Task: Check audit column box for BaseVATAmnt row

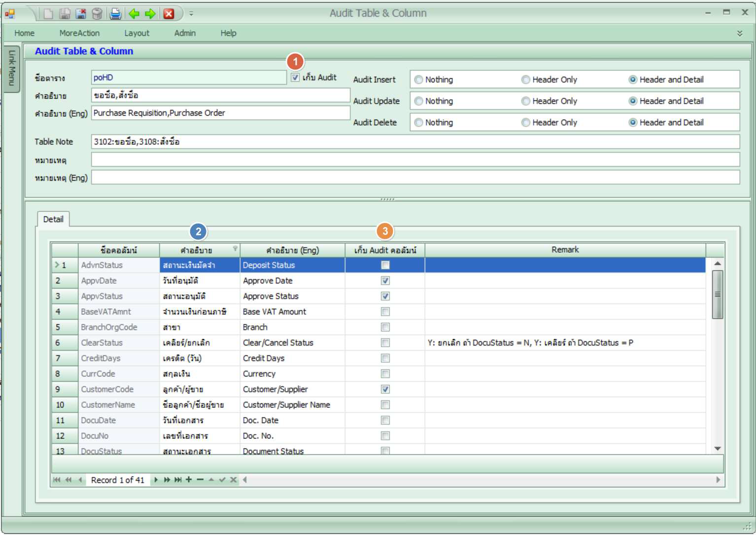Action: (x=385, y=312)
